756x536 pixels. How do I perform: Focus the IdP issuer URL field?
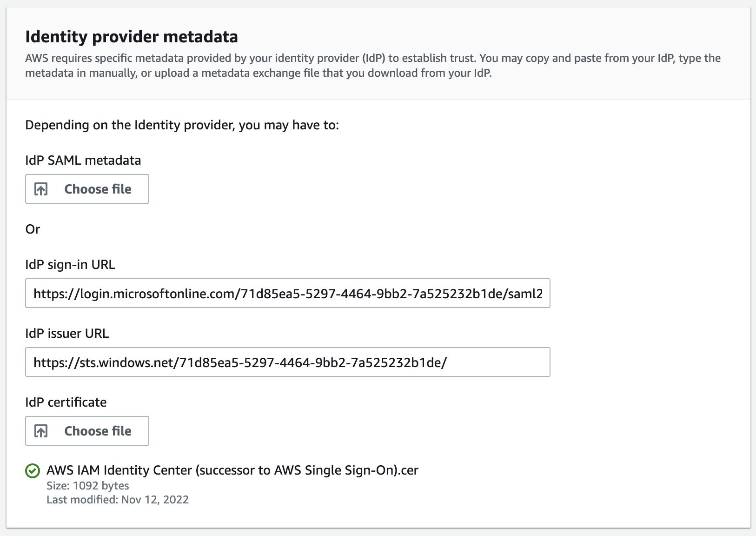click(288, 362)
